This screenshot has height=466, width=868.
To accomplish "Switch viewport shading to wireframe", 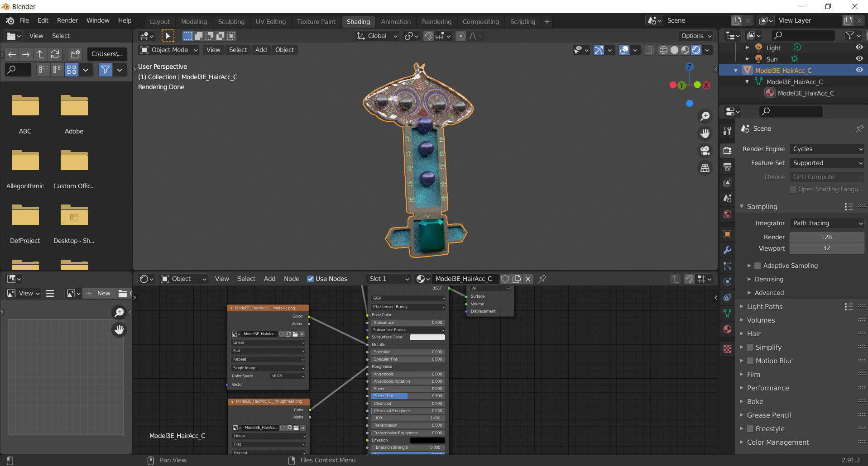I will (x=663, y=50).
